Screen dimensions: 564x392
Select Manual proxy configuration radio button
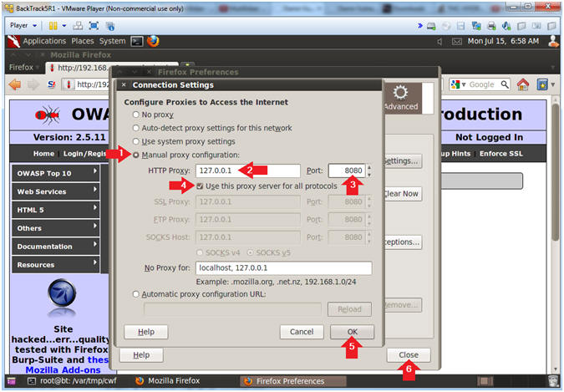tap(136, 155)
